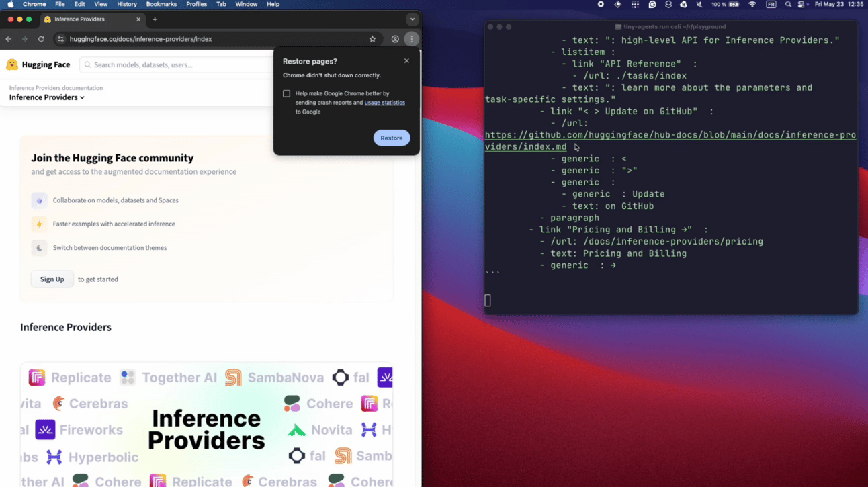Click the Wi-Fi status icon

point(752,4)
